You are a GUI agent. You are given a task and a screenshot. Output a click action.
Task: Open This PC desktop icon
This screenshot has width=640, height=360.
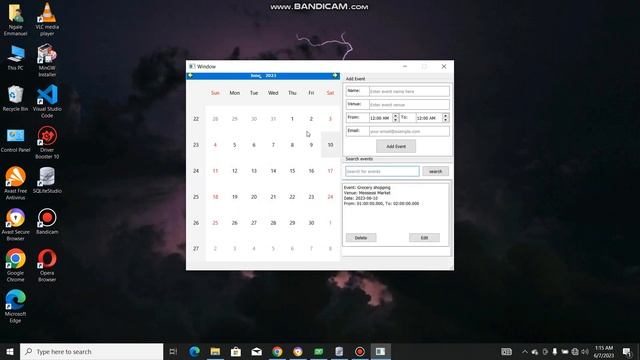[x=16, y=58]
